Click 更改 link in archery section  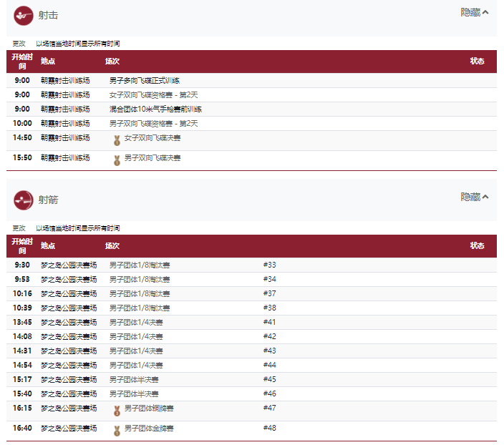[19, 228]
